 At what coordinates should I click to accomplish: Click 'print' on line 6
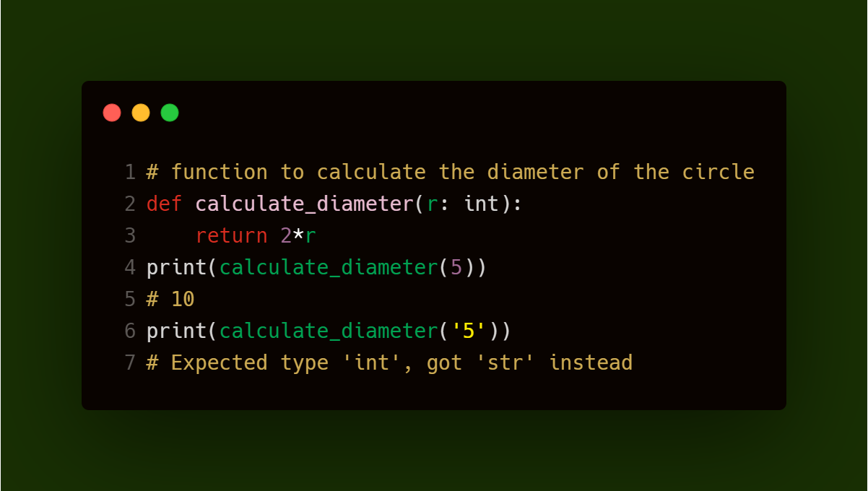[x=176, y=331]
